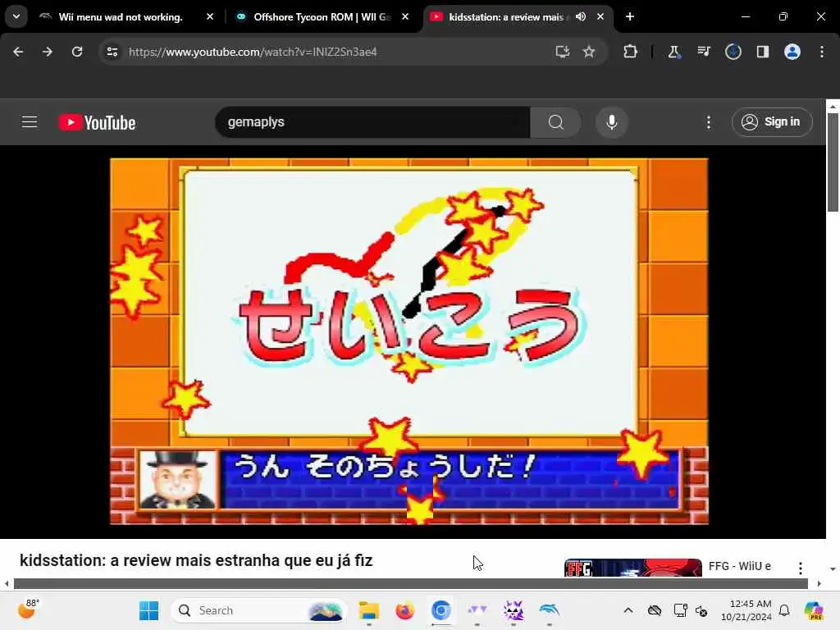The width and height of the screenshot is (840, 630).
Task: Open the purple triangles app on taskbar
Action: coord(477,610)
